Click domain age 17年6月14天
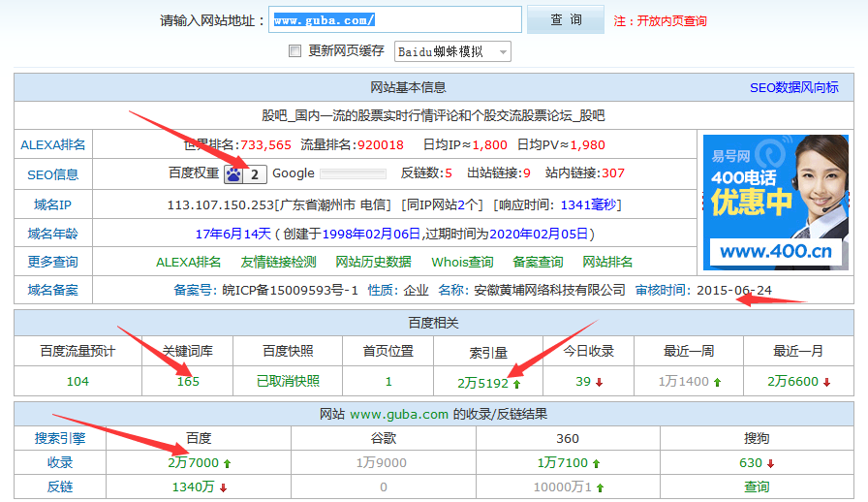The width and height of the screenshot is (868, 502). tap(233, 234)
